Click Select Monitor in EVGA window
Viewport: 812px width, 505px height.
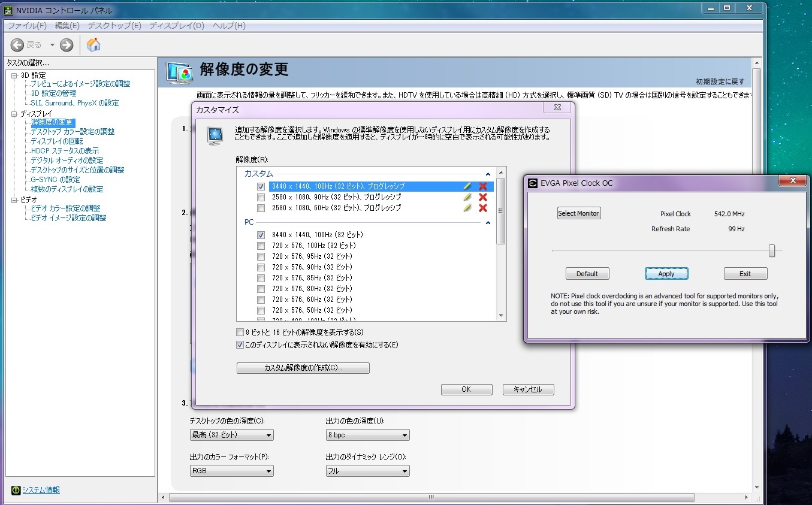pyautogui.click(x=579, y=213)
